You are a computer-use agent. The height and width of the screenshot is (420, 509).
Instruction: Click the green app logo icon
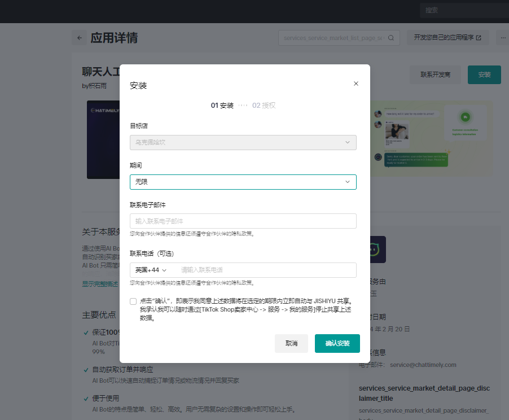click(372, 250)
